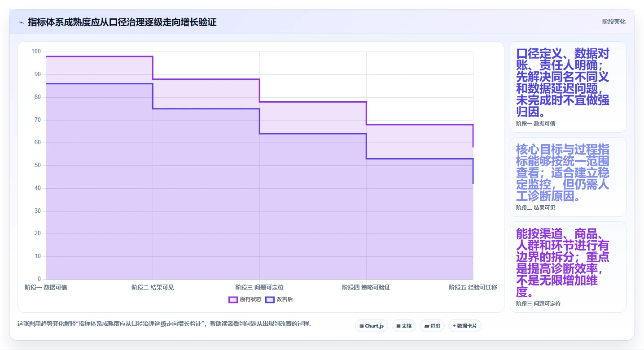
Task: Click y-axis value 0
Action: (39, 279)
